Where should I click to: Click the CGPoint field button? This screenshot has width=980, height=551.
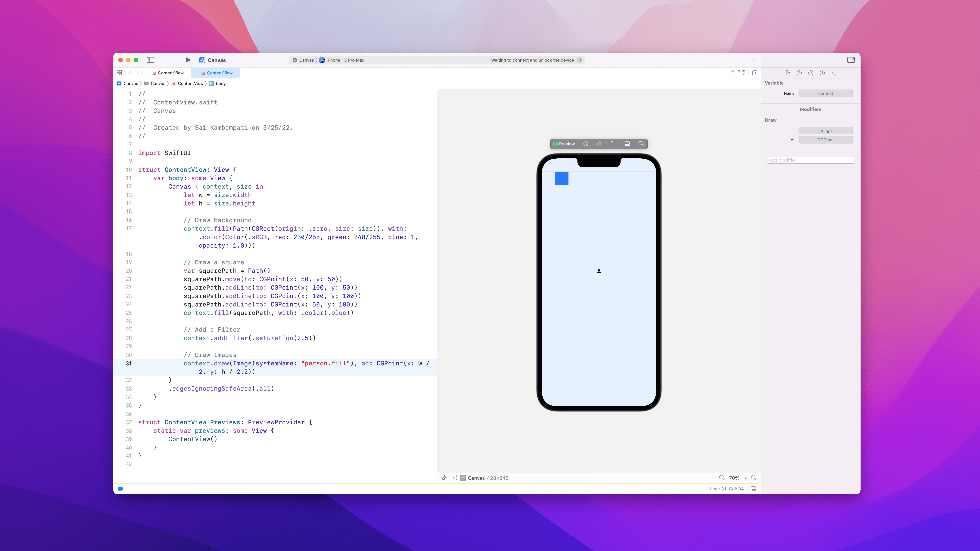tap(825, 139)
